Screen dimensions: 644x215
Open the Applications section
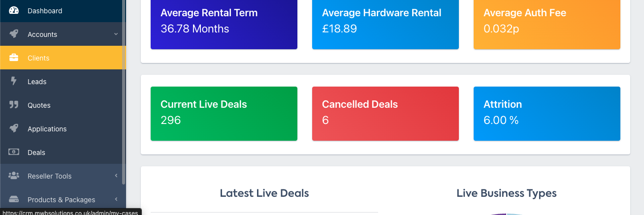tap(47, 129)
